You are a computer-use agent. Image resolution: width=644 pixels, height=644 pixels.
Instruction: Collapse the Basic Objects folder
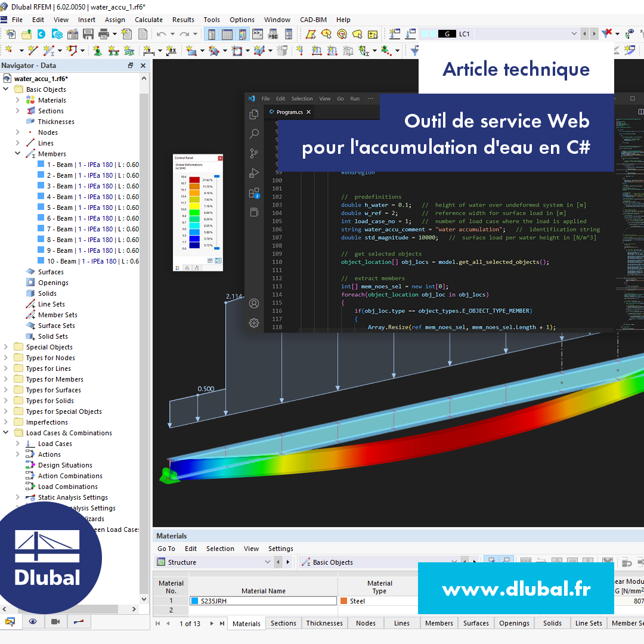(x=6, y=89)
